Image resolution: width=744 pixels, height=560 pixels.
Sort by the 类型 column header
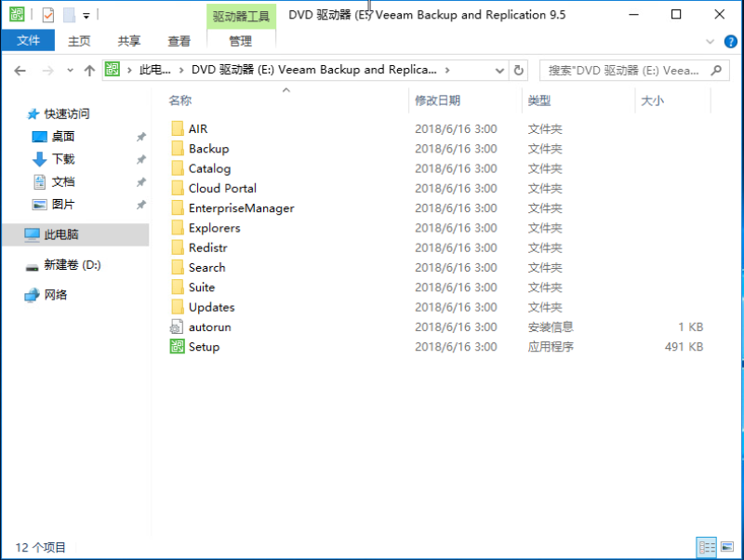(539, 100)
